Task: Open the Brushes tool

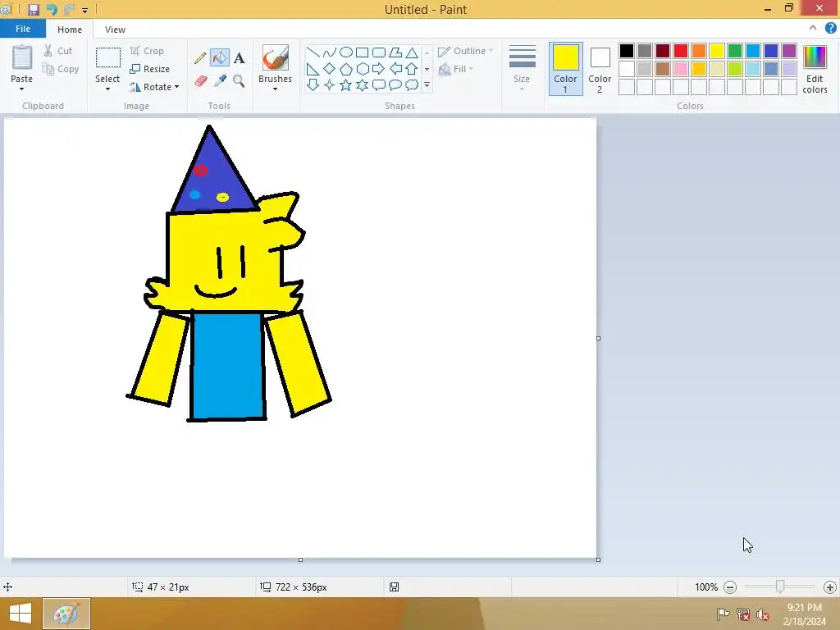Action: point(276,67)
